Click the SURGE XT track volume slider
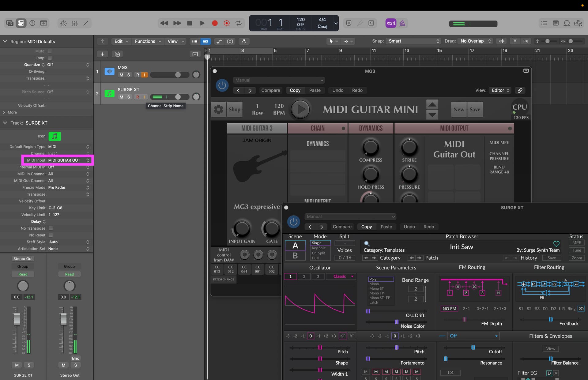This screenshot has width=588, height=380. (178, 97)
